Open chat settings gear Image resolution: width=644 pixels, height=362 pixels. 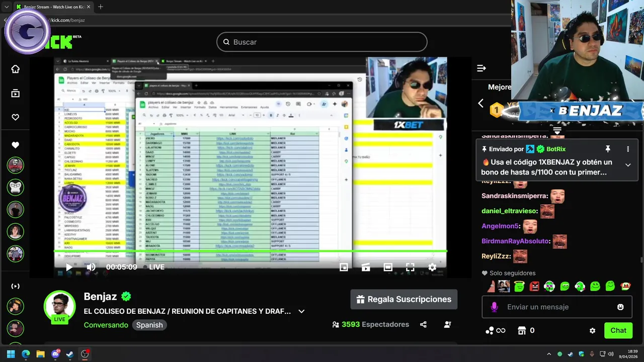click(592, 330)
